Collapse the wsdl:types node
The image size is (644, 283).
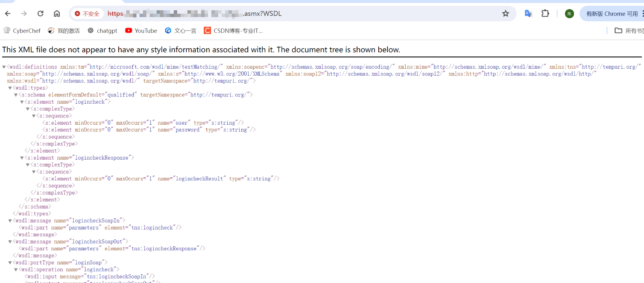(10, 88)
